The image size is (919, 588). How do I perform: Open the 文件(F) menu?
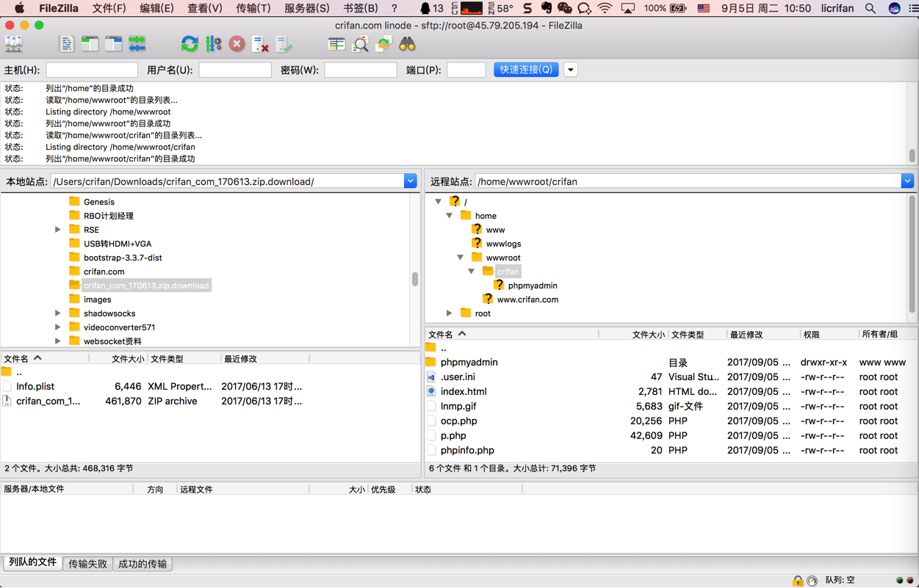pos(109,9)
